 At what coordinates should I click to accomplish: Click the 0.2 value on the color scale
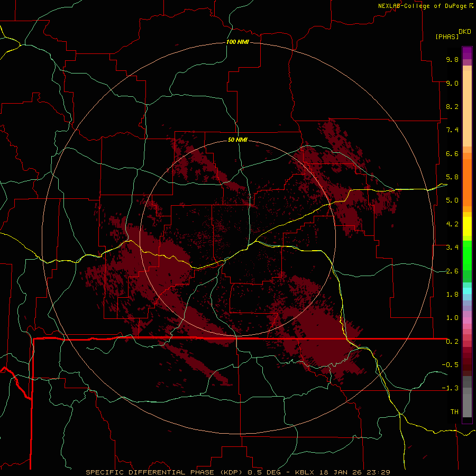pyautogui.click(x=452, y=342)
